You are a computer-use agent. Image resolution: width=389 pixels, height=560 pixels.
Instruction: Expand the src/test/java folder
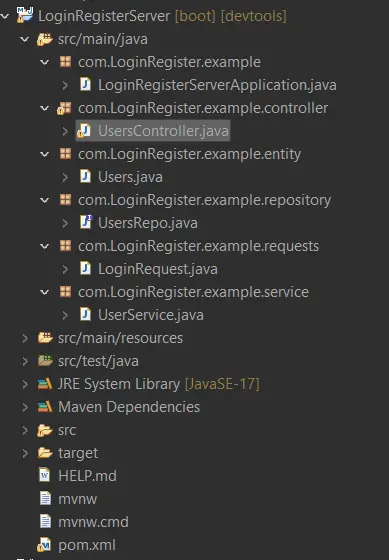click(25, 361)
